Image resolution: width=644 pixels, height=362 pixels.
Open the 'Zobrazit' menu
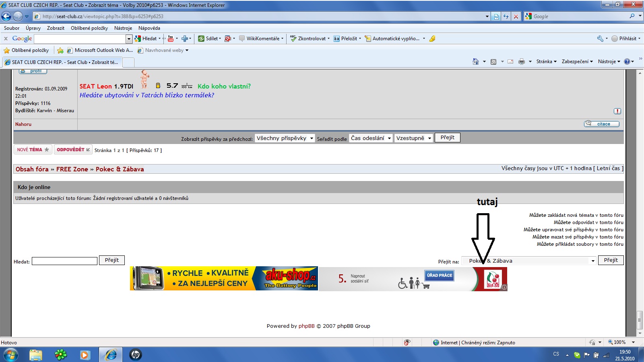(x=56, y=28)
